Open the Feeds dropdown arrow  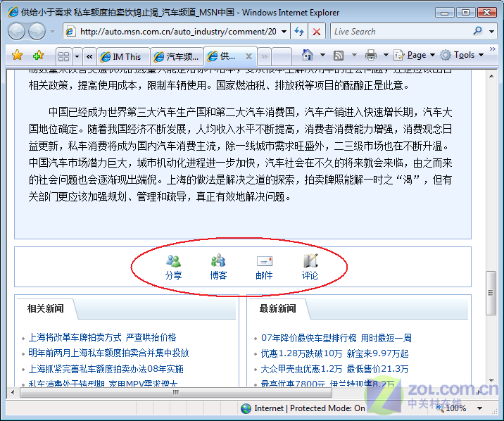(x=354, y=56)
